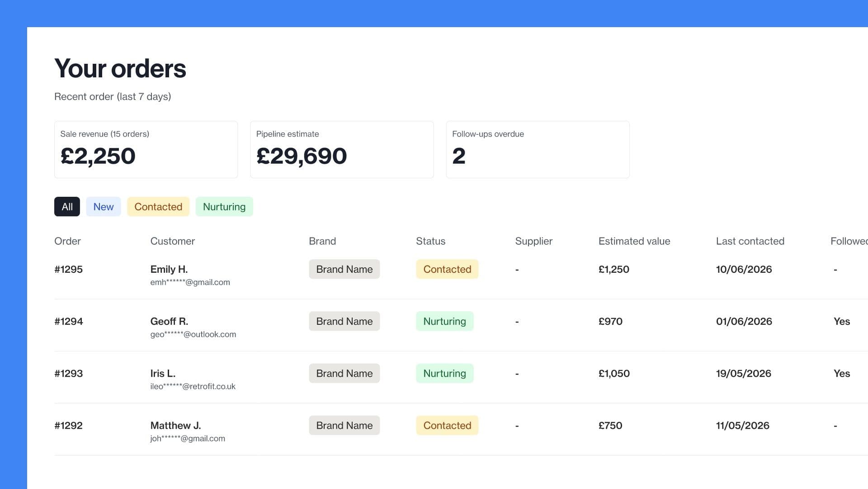Click Brand Name badge for Geoff R.

click(344, 321)
